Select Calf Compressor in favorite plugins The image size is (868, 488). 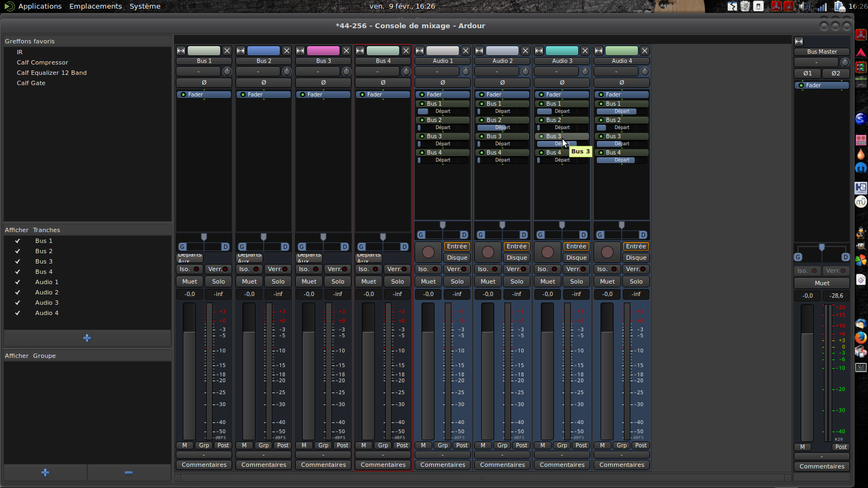tap(42, 62)
